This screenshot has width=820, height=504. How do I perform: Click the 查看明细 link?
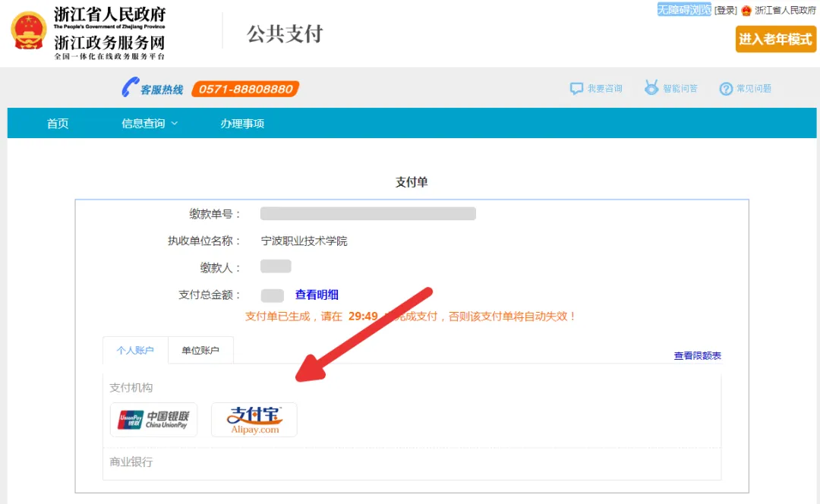click(x=317, y=295)
